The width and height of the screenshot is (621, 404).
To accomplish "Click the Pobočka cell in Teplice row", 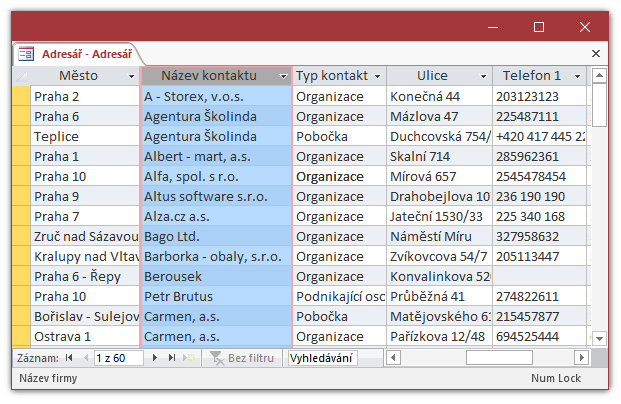I will (x=339, y=136).
